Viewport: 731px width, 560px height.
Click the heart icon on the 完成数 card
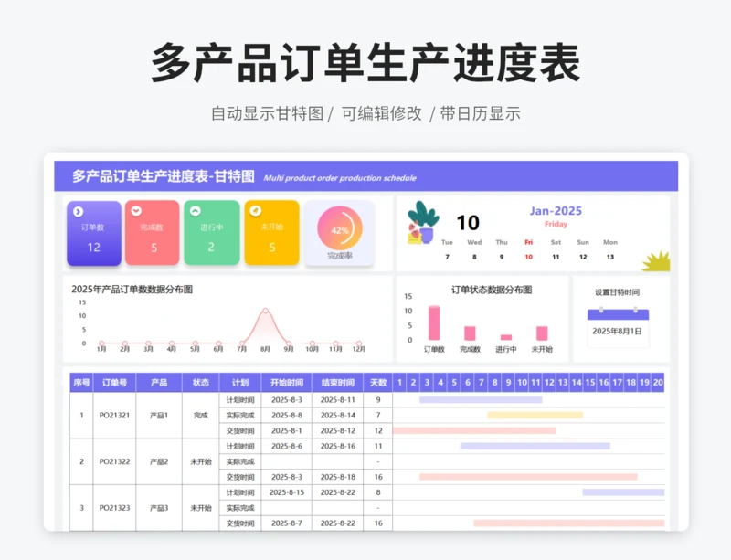pyautogui.click(x=136, y=211)
